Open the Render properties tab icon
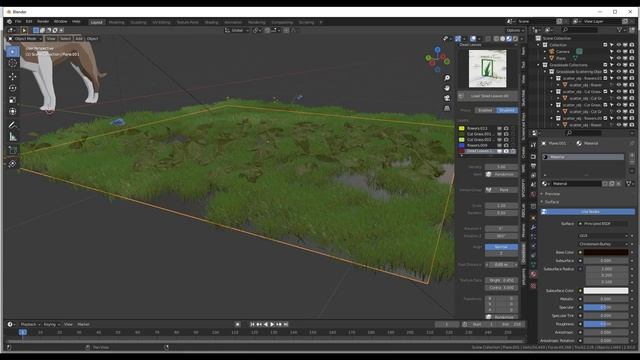Image resolution: width=640 pixels, height=360 pixels. tap(533, 157)
